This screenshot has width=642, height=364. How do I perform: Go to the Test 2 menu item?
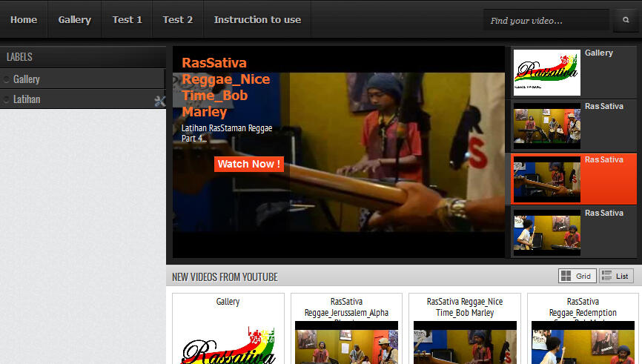pyautogui.click(x=177, y=20)
